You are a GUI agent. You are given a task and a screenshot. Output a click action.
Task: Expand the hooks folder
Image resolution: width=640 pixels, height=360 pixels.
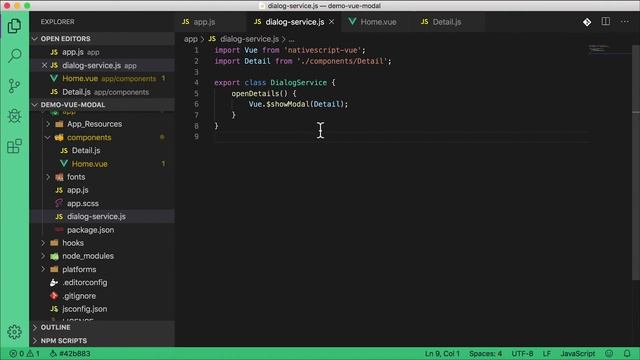click(73, 243)
